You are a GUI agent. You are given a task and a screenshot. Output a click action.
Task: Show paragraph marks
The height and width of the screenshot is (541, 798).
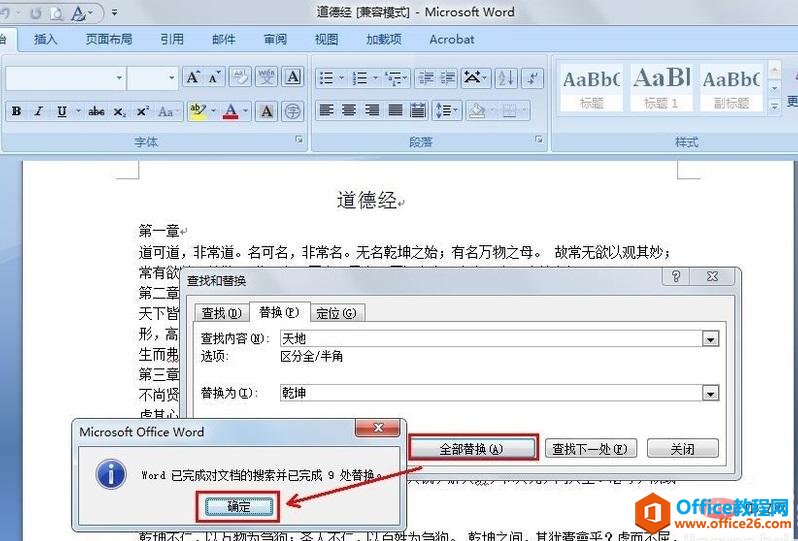pos(533,78)
